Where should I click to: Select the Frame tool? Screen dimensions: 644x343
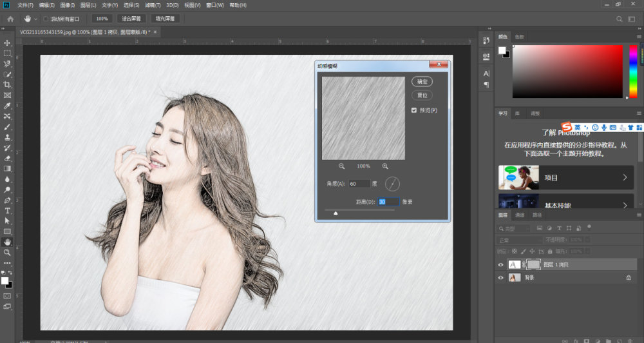[7, 95]
